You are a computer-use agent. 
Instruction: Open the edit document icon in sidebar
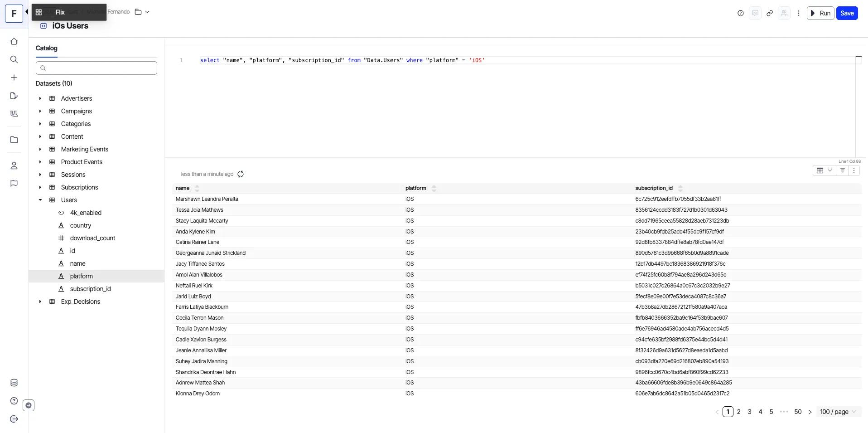pyautogui.click(x=14, y=96)
